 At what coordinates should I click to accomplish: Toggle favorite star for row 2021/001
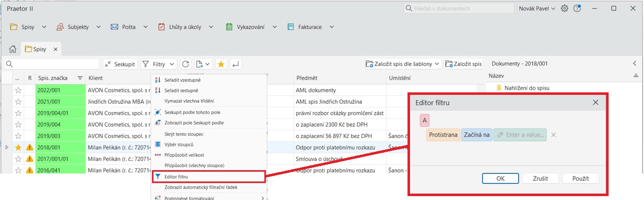18,101
